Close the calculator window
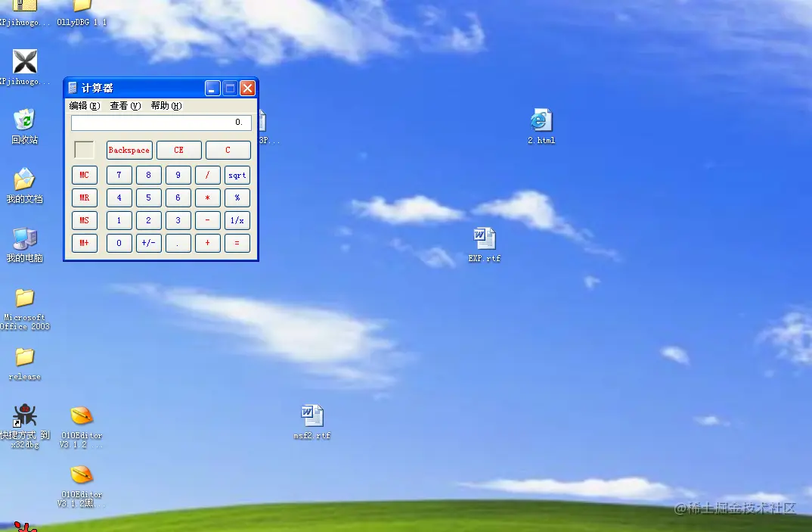This screenshot has width=812, height=532. coord(247,88)
